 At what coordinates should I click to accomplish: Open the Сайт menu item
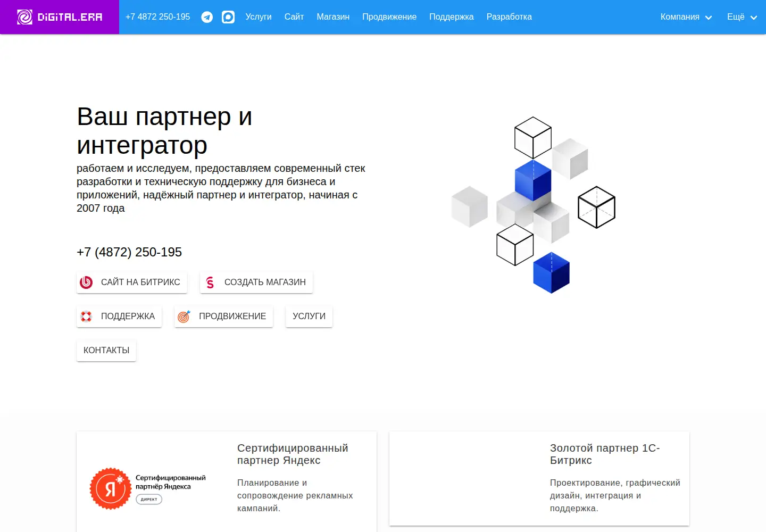(x=294, y=17)
